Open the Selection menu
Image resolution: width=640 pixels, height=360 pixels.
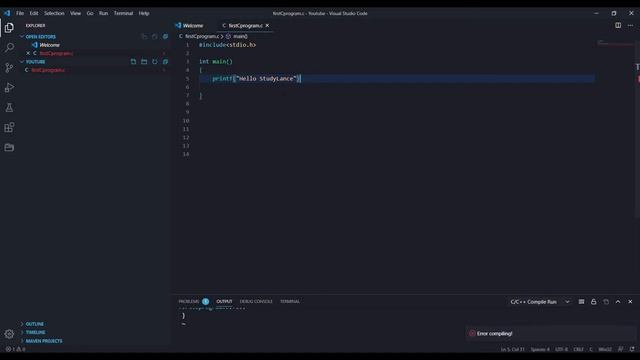[x=54, y=13]
